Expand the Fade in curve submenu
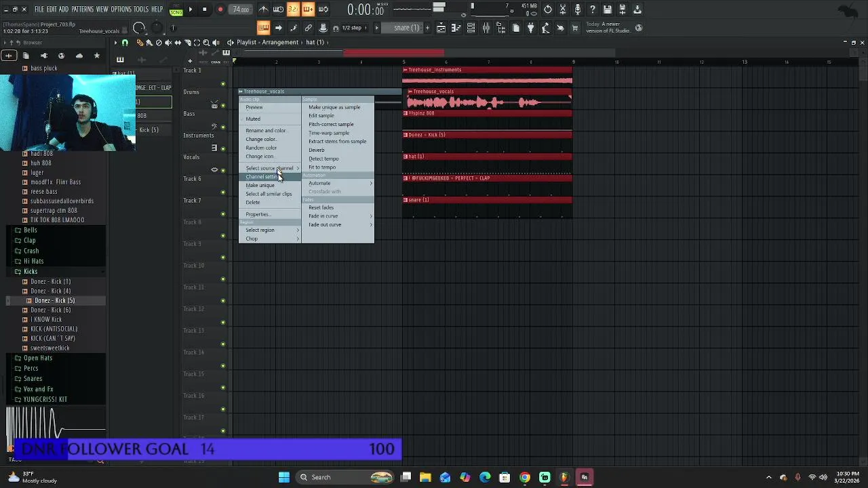This screenshot has width=868, height=488. (337, 216)
